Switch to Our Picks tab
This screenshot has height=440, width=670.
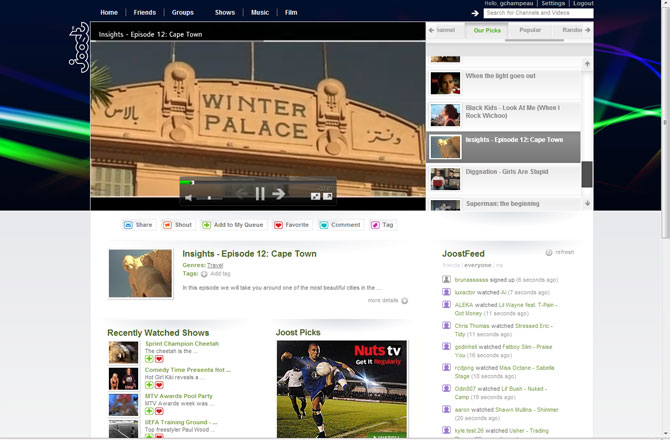pyautogui.click(x=487, y=30)
